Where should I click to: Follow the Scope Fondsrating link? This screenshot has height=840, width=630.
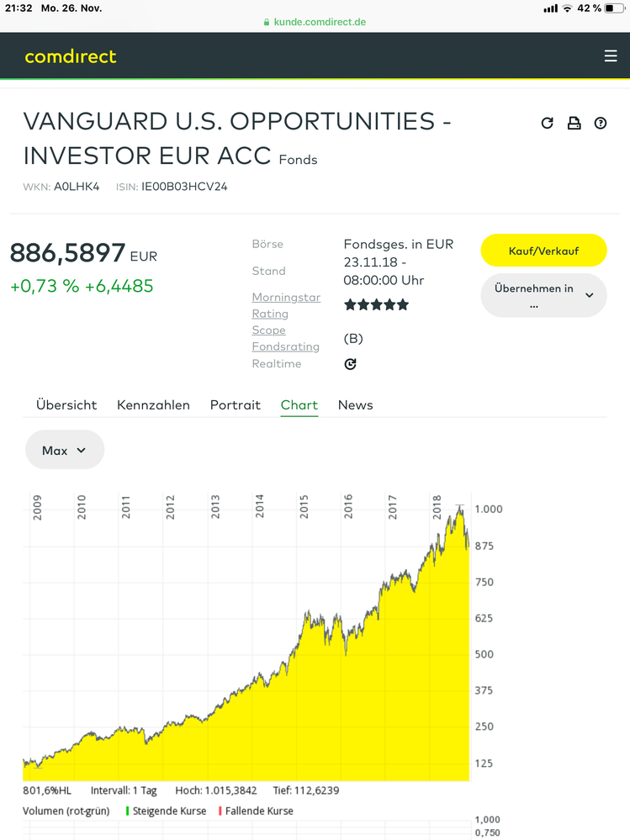[285, 338]
